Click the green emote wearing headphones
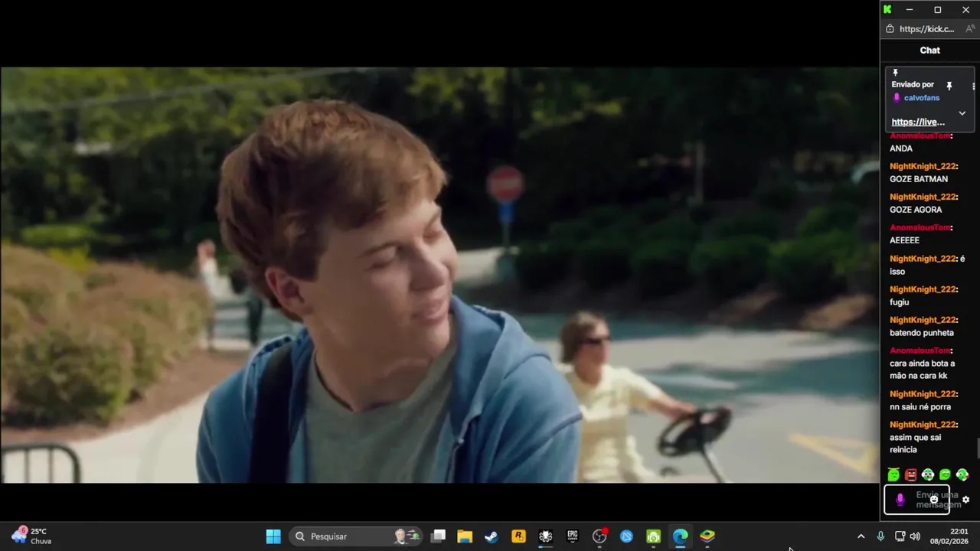 pos(962,474)
